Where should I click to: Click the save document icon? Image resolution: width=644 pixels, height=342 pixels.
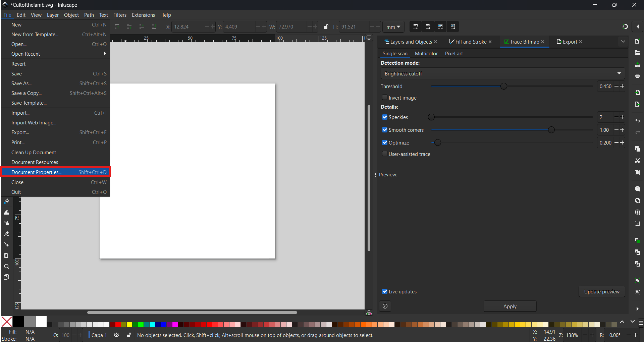637,64
